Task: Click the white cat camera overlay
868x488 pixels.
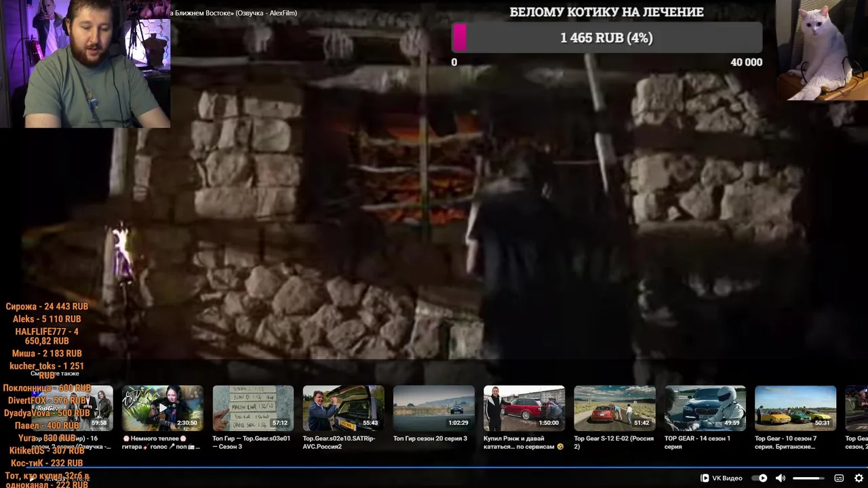Action: pyautogui.click(x=822, y=50)
